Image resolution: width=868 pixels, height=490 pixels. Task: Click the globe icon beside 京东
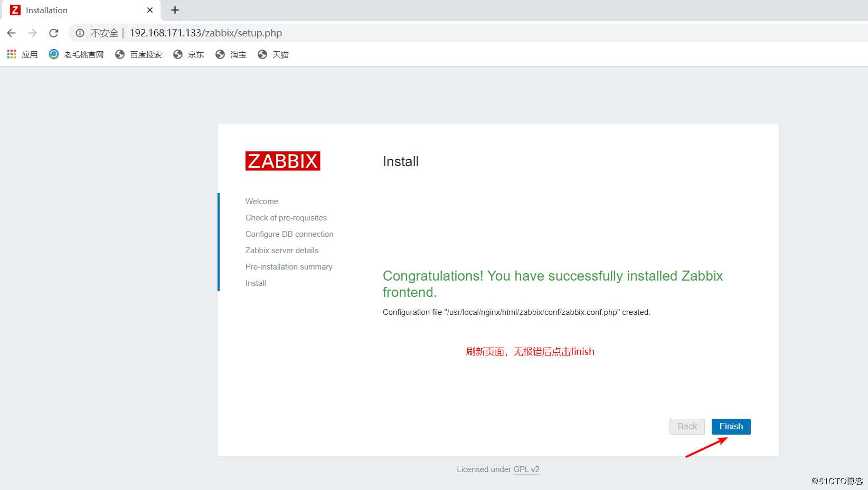[x=178, y=54]
